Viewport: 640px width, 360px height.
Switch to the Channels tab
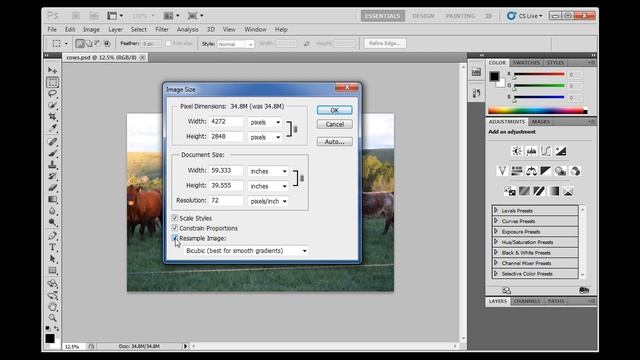pos(527,301)
